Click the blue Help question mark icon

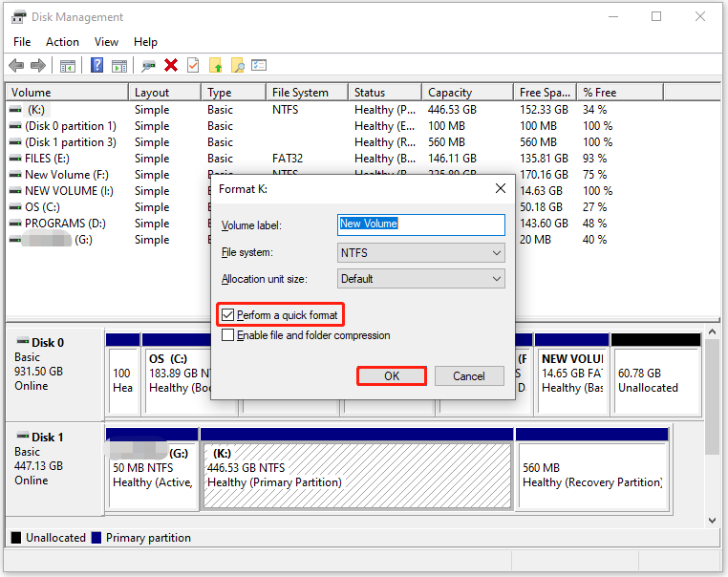click(x=96, y=65)
